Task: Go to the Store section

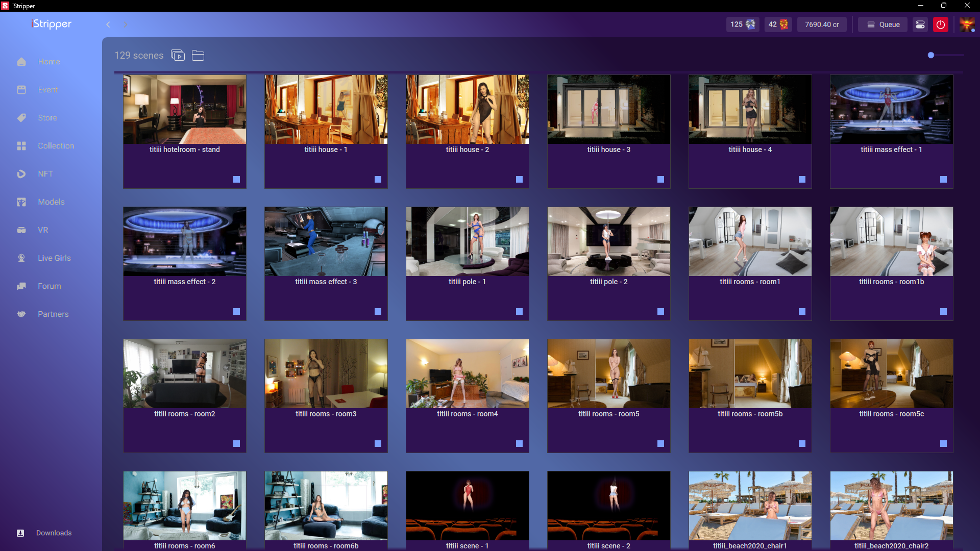Action: (x=47, y=118)
